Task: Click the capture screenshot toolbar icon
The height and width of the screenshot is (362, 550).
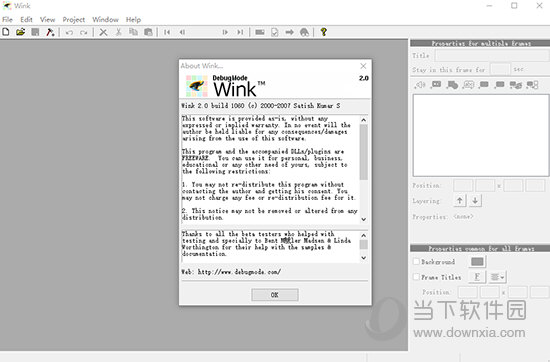Action: coord(260,32)
